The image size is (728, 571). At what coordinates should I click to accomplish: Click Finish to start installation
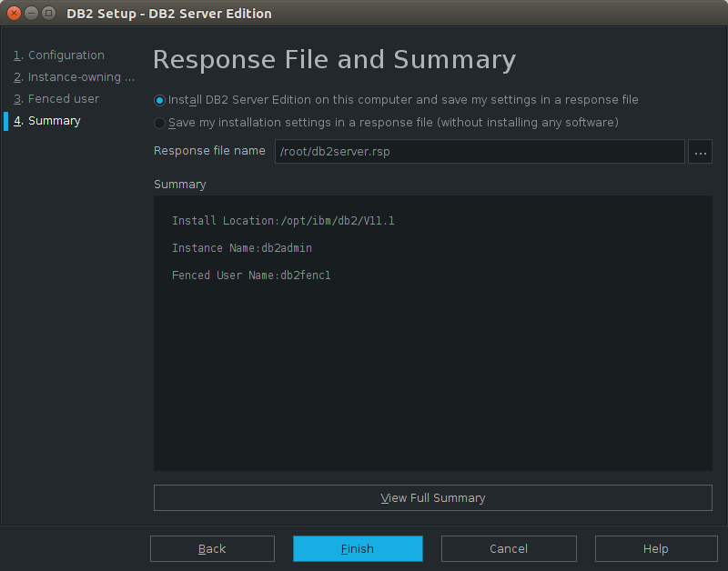(x=358, y=549)
